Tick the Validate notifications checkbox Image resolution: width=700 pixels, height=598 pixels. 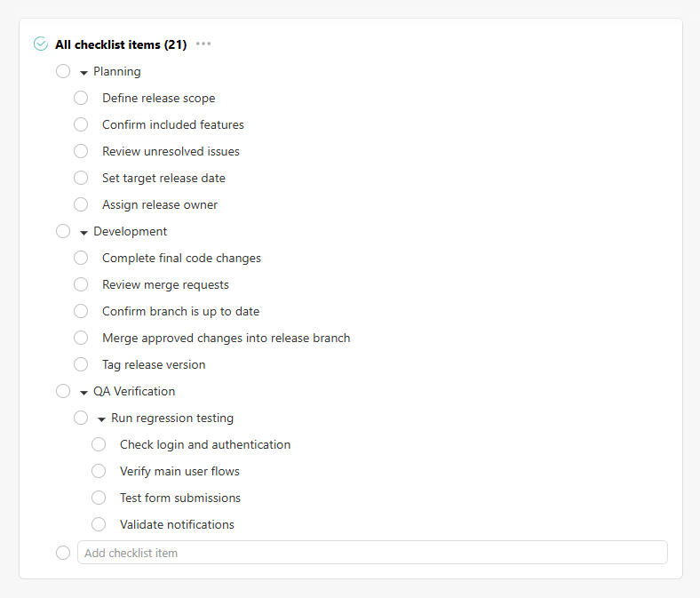pyautogui.click(x=99, y=524)
